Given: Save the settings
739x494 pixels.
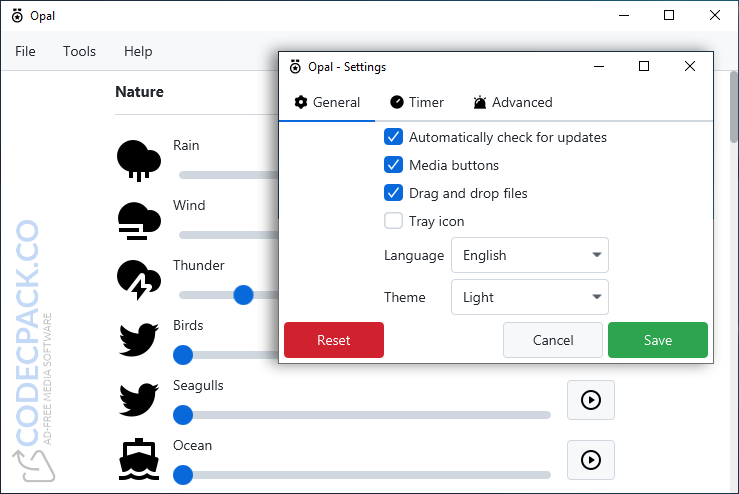Looking at the screenshot, I should click(x=657, y=340).
